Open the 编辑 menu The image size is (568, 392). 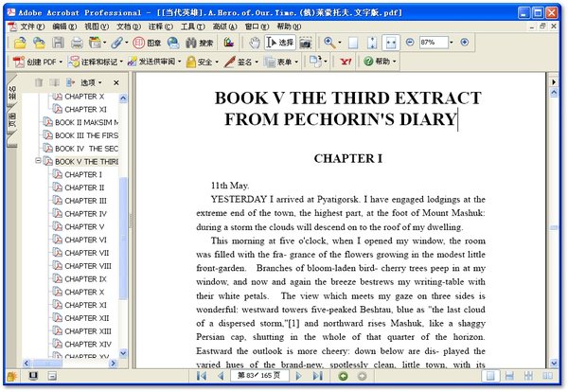[64, 27]
